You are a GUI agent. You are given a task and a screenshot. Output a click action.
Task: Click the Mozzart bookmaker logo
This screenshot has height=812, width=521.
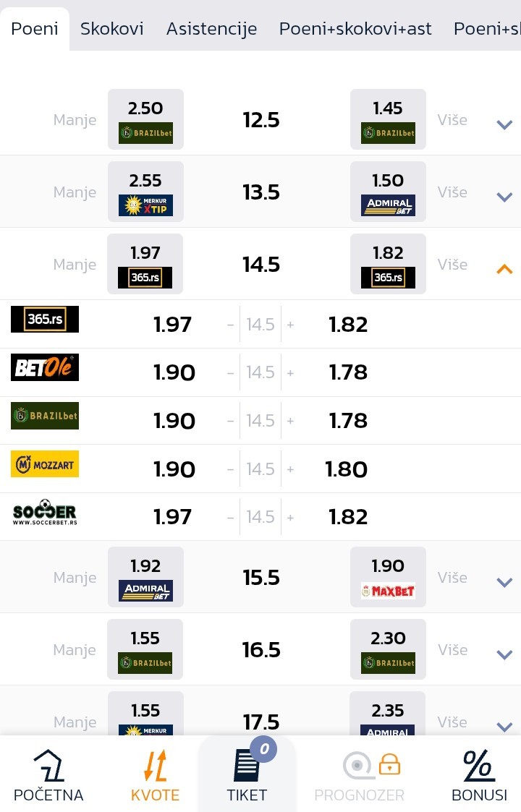point(45,464)
